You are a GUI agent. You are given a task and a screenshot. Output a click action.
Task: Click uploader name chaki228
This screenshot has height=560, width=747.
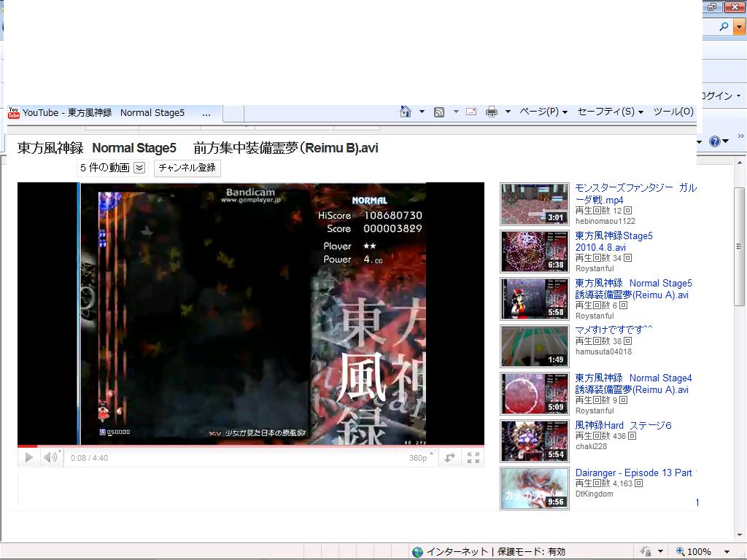point(591,446)
